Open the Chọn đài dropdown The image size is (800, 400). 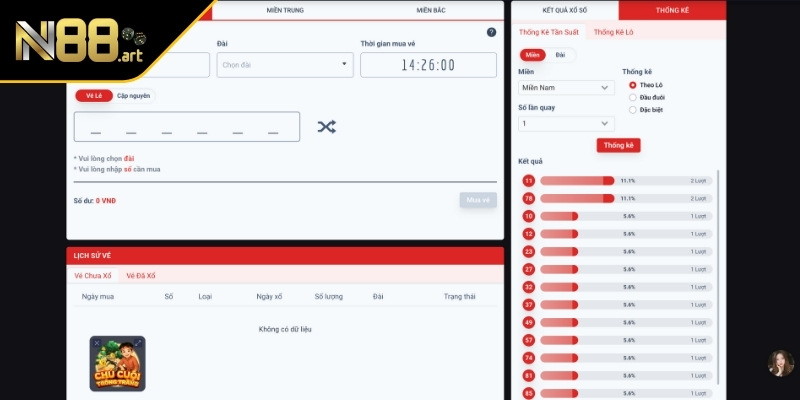click(x=285, y=65)
